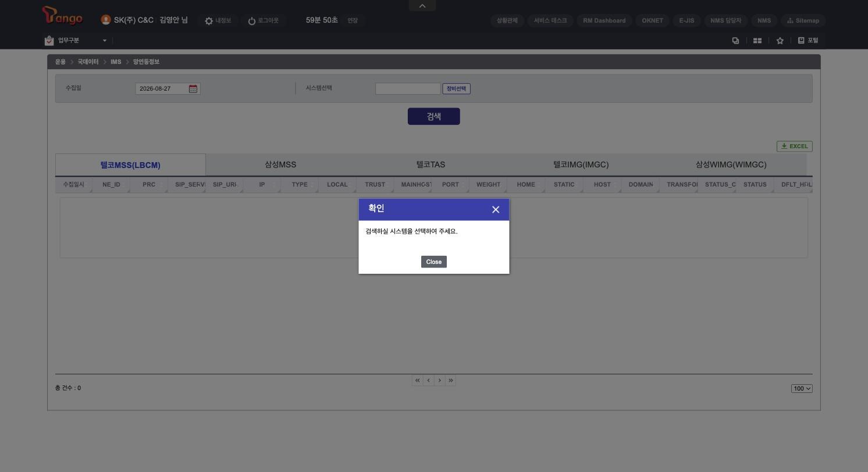Expand the 업무구분 dropdown menu
The width and height of the screenshot is (868, 472).
pyautogui.click(x=105, y=41)
